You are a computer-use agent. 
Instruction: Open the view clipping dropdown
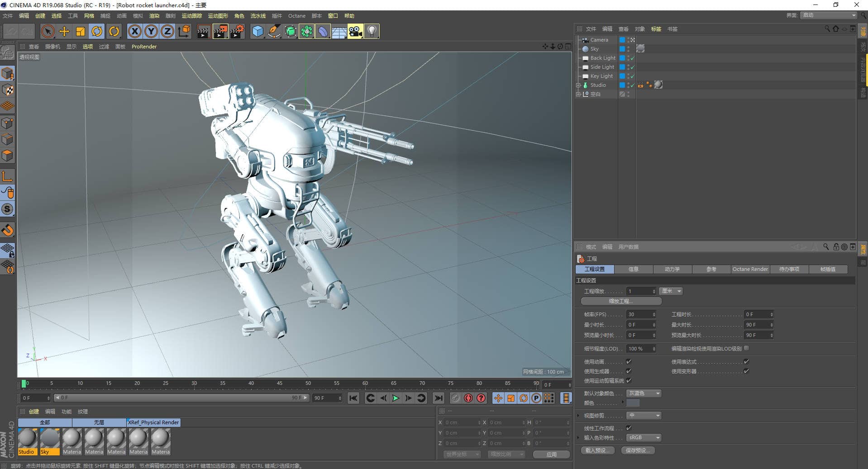coord(644,415)
